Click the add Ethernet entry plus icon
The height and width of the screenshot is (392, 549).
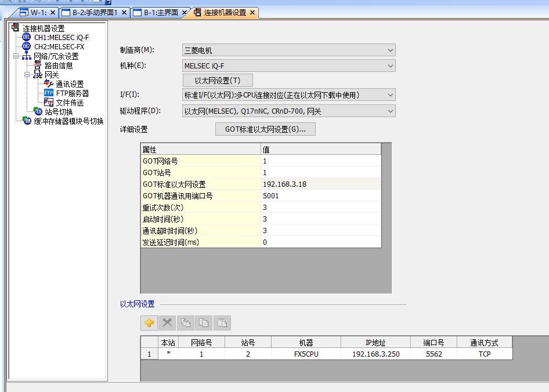coord(149,323)
